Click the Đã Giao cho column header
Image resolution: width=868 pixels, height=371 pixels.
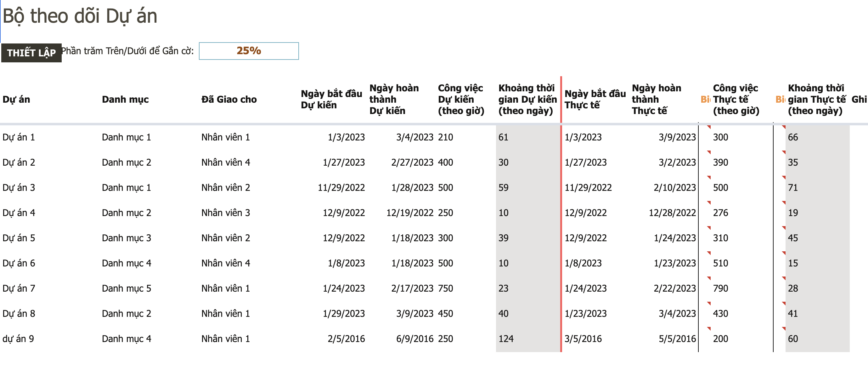229,100
